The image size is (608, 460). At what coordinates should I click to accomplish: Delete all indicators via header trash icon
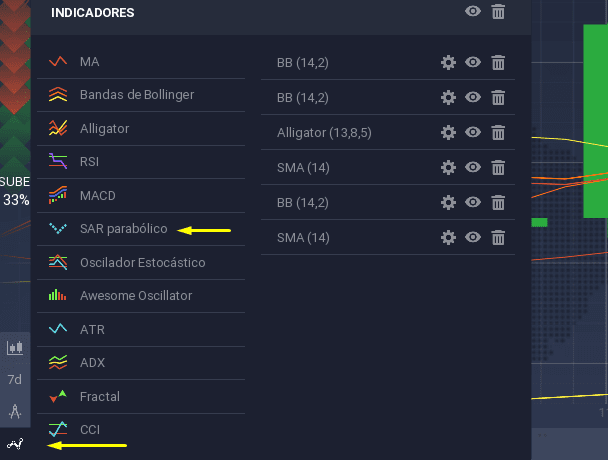pyautogui.click(x=498, y=12)
